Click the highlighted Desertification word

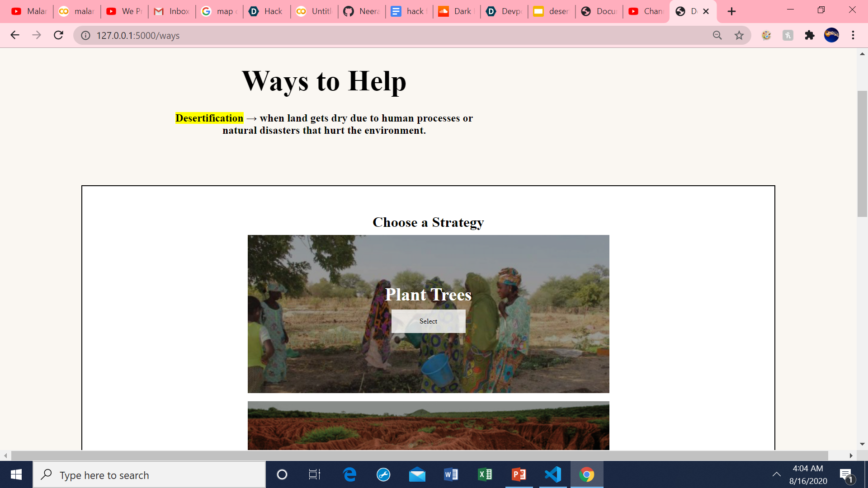tap(209, 118)
